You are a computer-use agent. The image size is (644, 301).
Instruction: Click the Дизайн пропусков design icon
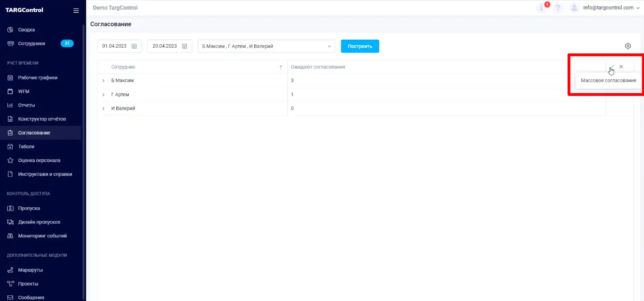[x=10, y=222]
